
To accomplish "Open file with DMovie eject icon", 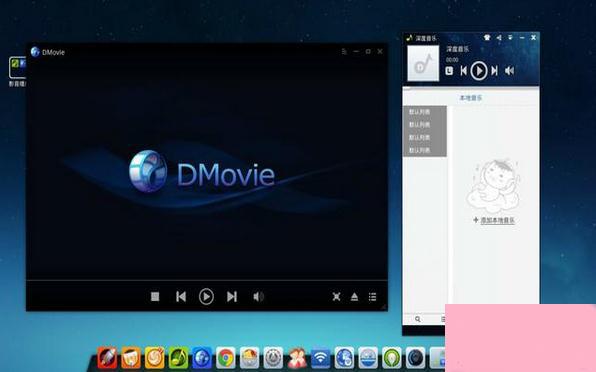I will tap(354, 296).
